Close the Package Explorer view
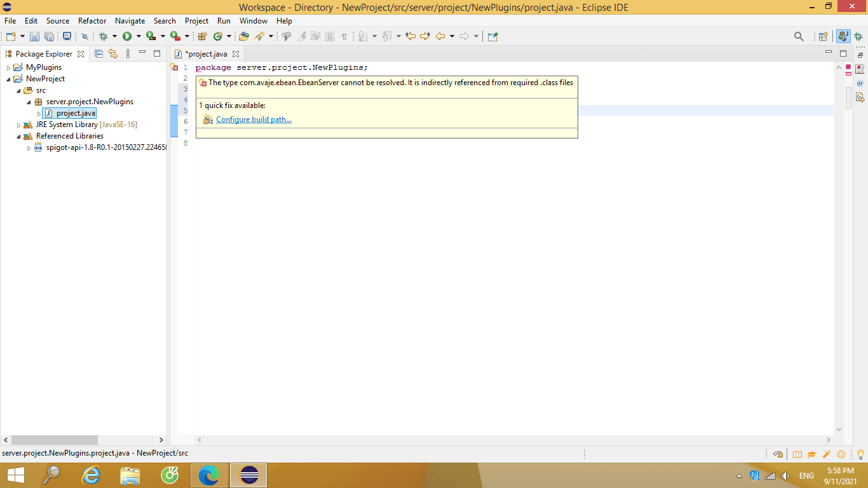 click(81, 54)
